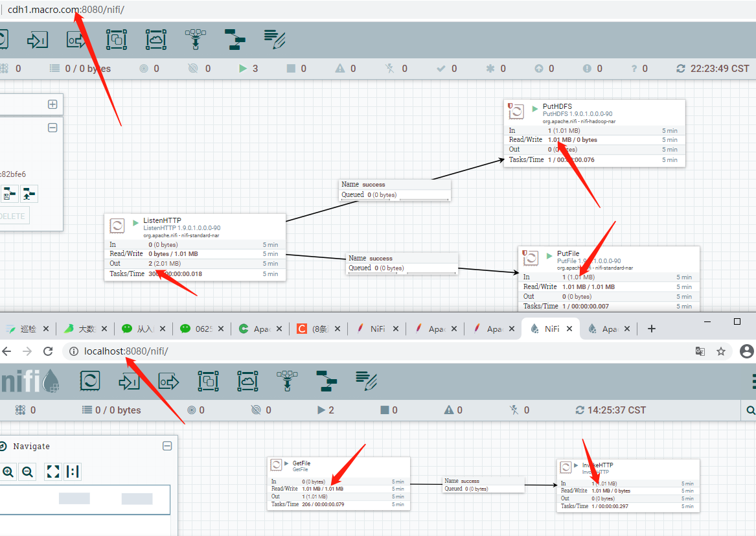Click running count 3 in top status bar

pos(249,69)
